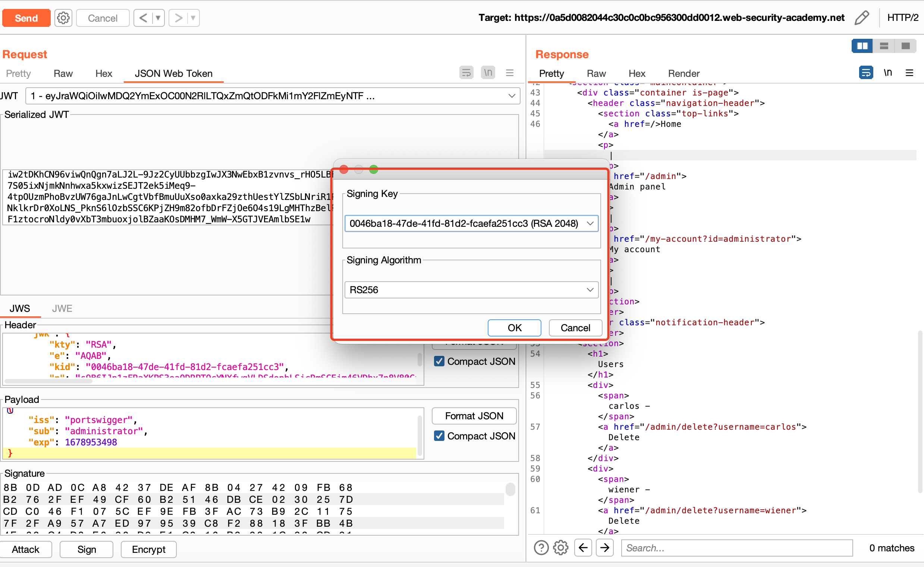Switch to the JWE tab
This screenshot has width=924, height=567.
(62, 308)
